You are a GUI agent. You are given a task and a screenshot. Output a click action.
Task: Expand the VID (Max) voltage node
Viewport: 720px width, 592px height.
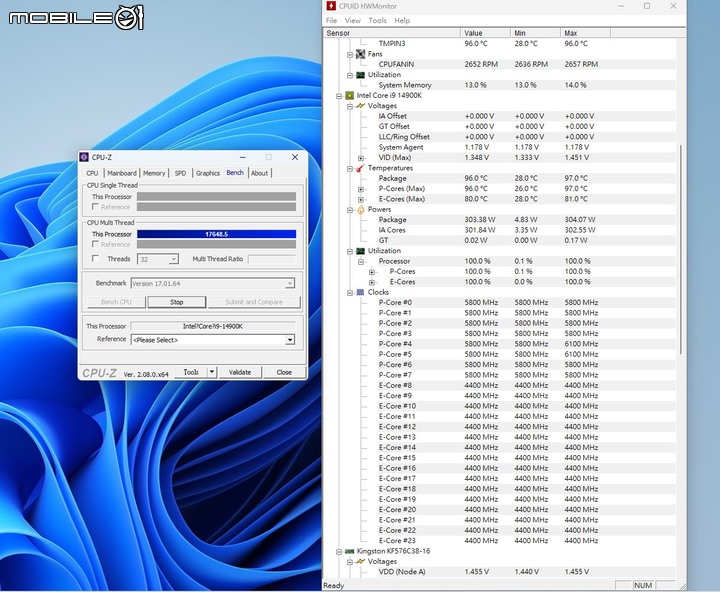(x=361, y=158)
